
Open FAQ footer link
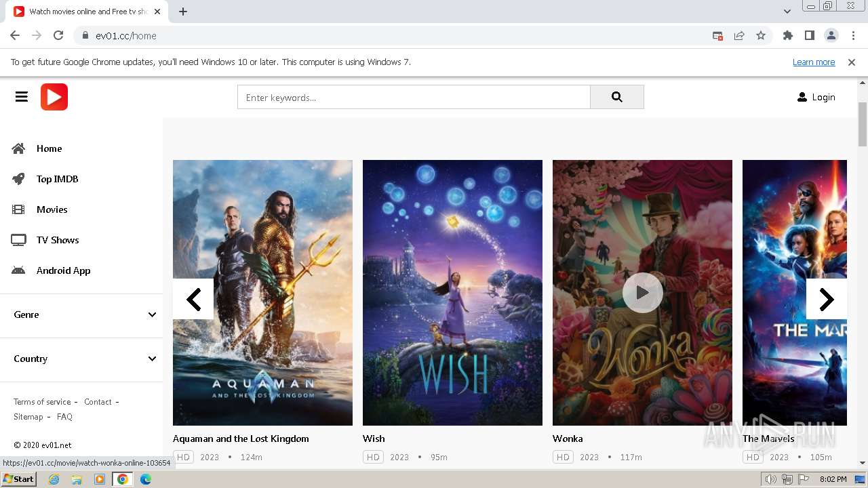(x=64, y=417)
